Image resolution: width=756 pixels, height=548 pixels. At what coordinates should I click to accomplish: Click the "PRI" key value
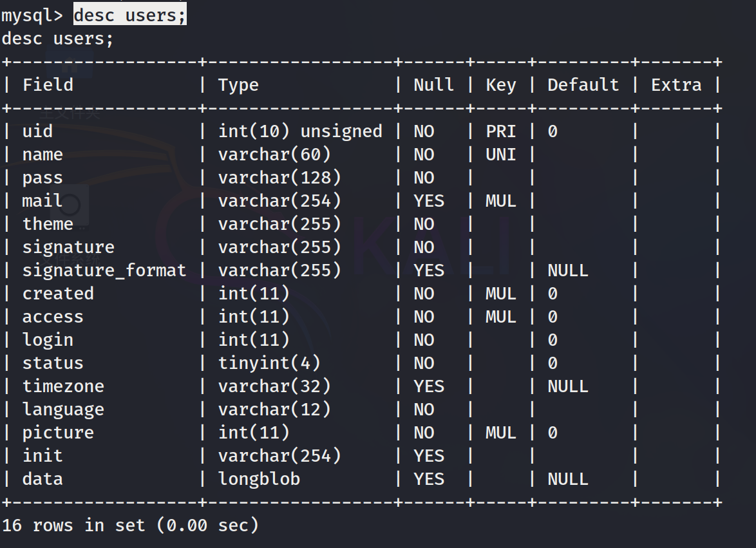[x=501, y=131]
